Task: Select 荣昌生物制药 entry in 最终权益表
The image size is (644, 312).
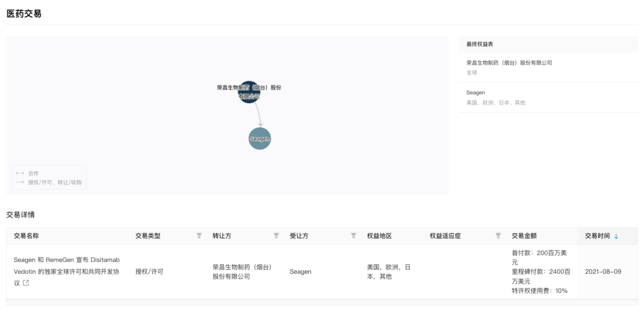Action: click(509, 63)
